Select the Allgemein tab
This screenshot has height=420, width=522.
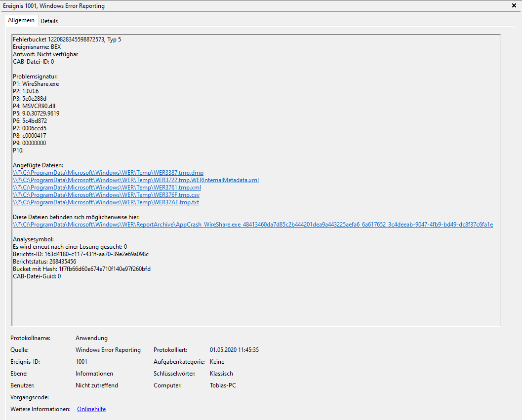pyautogui.click(x=21, y=20)
